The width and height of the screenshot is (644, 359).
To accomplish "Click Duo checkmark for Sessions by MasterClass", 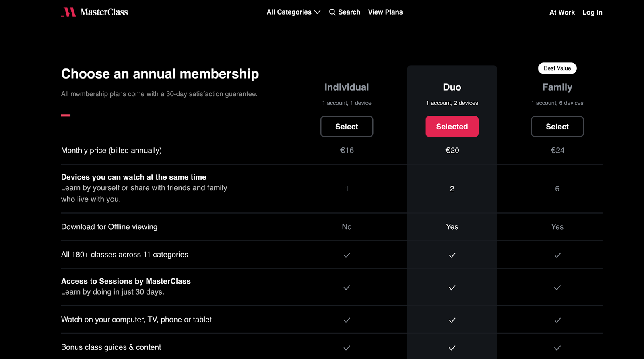I will point(452,288).
